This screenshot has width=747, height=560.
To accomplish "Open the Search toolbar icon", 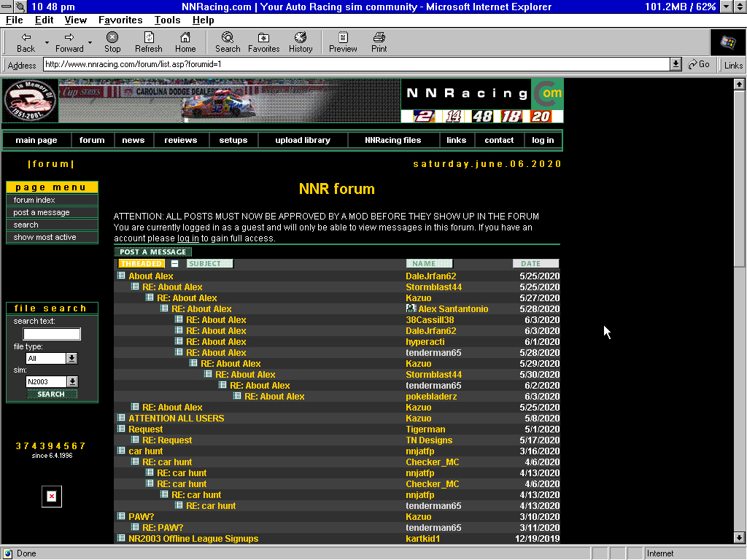I will point(228,42).
